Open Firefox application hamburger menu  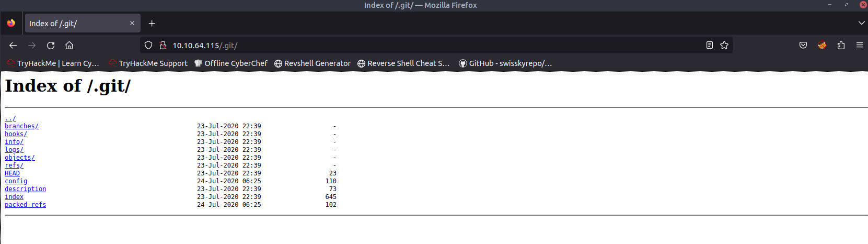(860, 46)
